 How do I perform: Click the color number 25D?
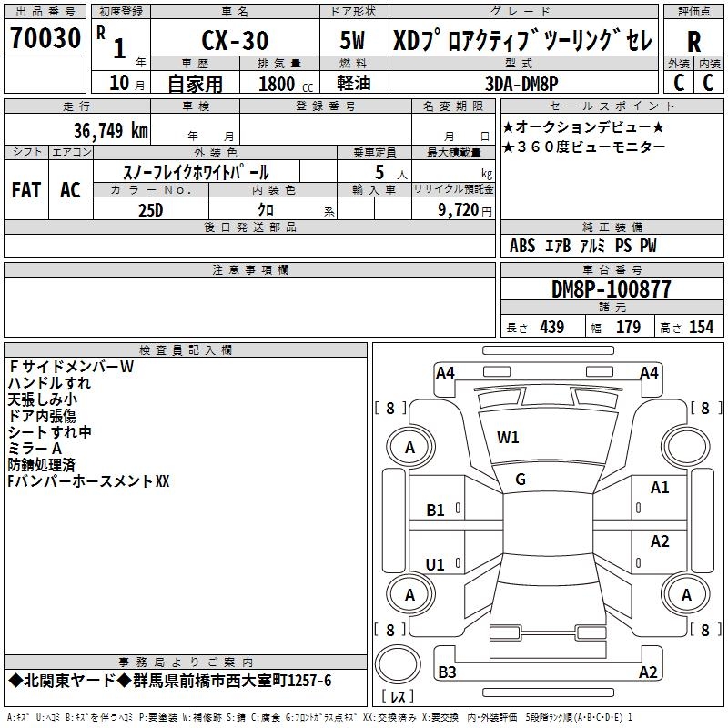[151, 210]
